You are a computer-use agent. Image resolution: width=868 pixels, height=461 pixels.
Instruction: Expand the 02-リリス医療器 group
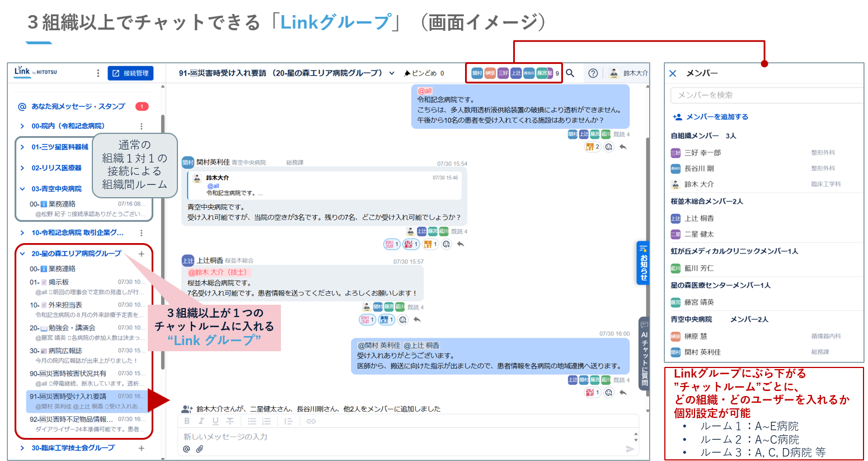point(22,168)
